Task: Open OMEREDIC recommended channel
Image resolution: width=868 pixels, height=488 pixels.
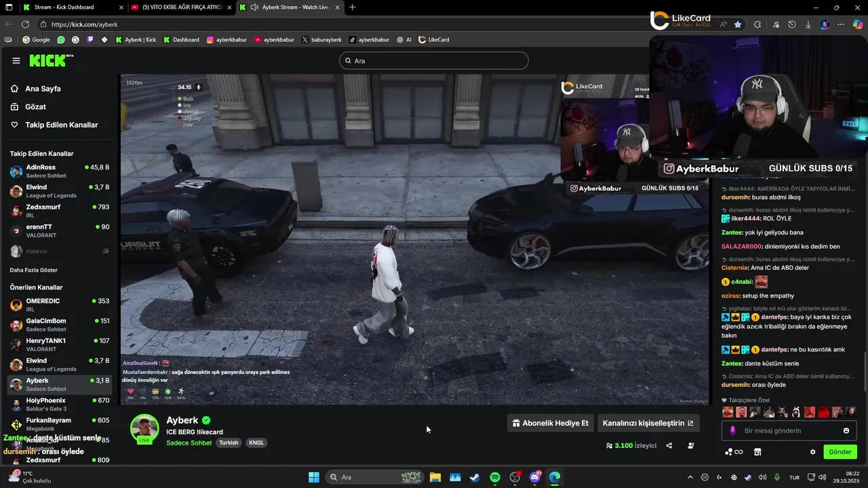Action: 60,305
